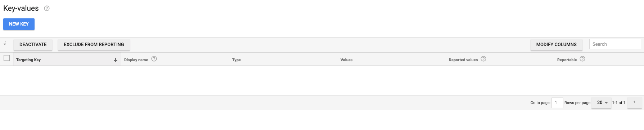Click the Go to page number field
Screen dimensions: 644x130
point(557,103)
